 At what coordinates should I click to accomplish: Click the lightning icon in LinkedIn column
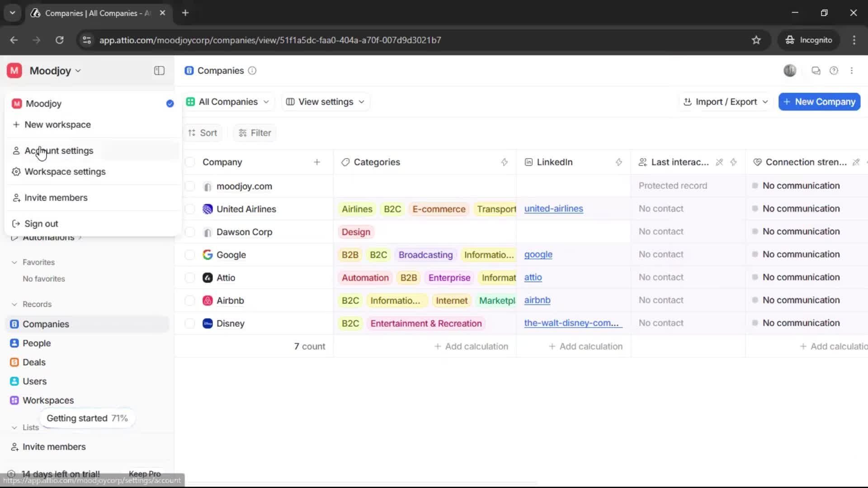619,162
